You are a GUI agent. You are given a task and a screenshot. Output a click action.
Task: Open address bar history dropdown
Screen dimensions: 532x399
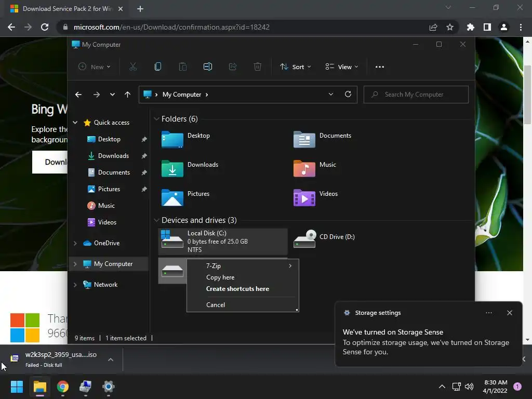(331, 95)
